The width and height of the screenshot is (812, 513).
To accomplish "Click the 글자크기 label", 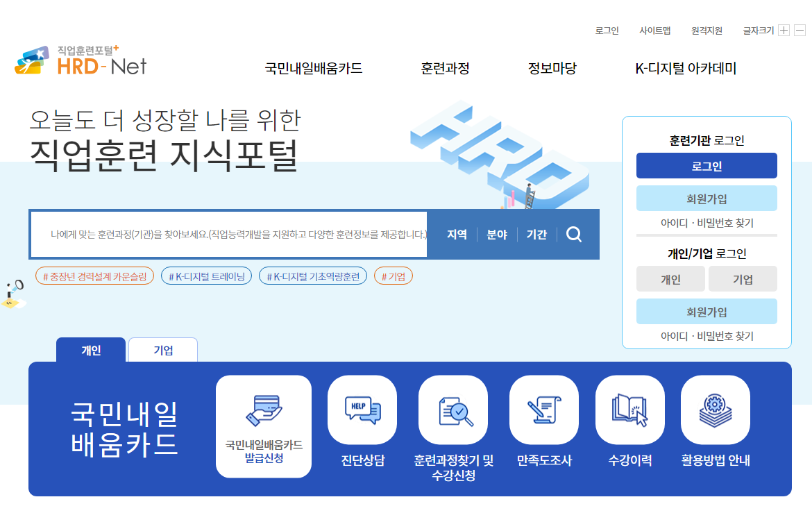I will point(758,31).
